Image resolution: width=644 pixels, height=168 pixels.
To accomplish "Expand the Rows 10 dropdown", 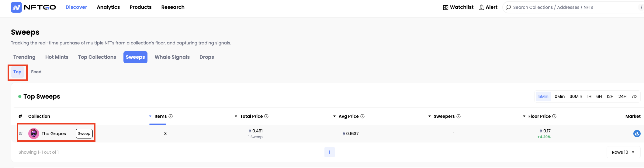I will point(623,152).
